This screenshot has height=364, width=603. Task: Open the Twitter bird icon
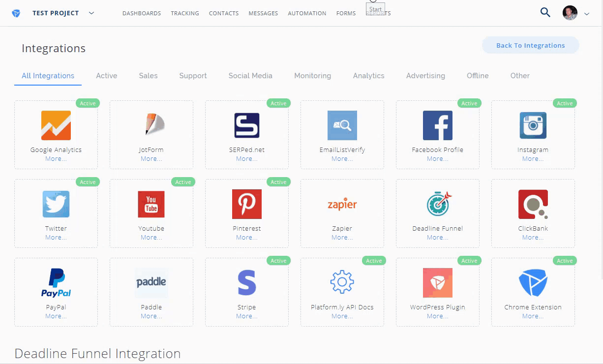[56, 204]
